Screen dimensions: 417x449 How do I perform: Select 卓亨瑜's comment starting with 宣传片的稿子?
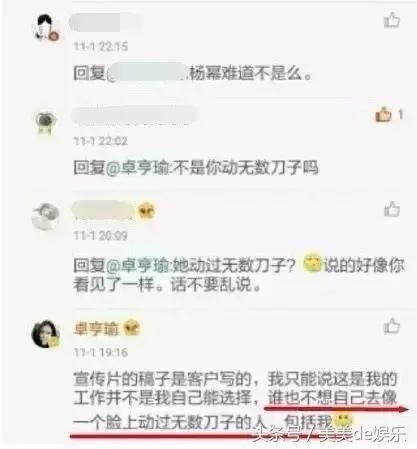[x=236, y=401]
